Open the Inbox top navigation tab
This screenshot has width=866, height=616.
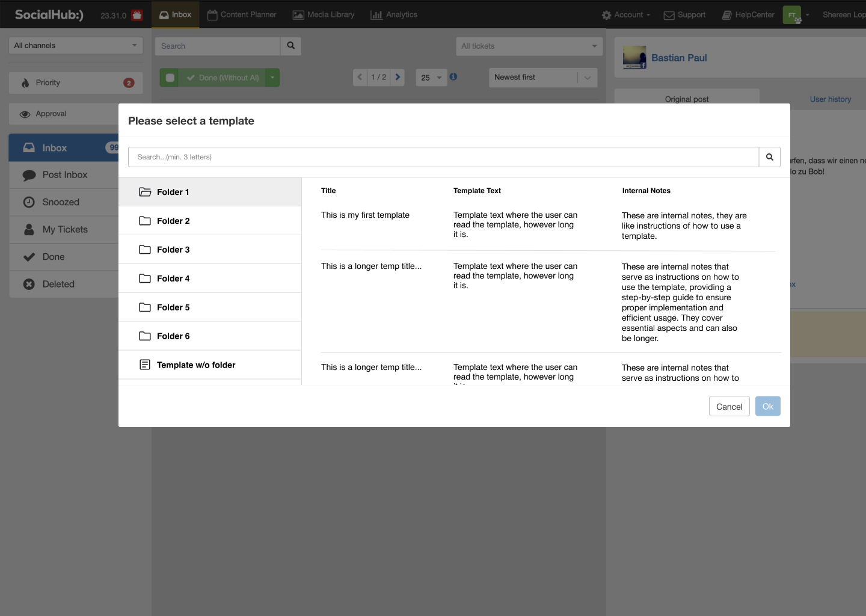[175, 14]
